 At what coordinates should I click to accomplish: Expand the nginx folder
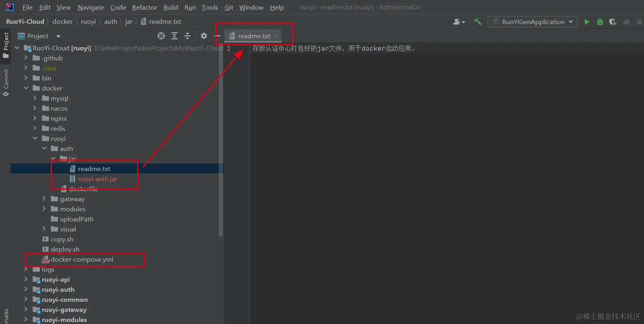[35, 118]
